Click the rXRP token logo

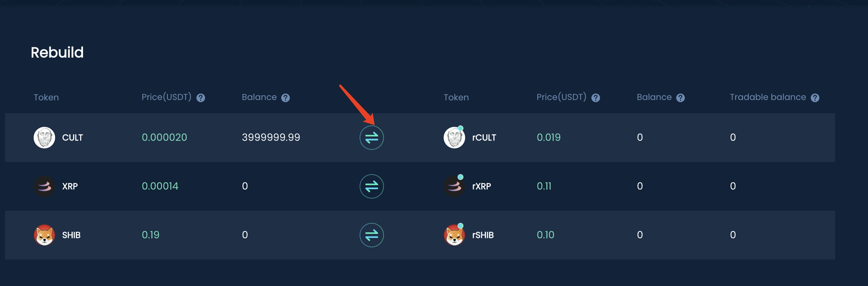coord(454,186)
